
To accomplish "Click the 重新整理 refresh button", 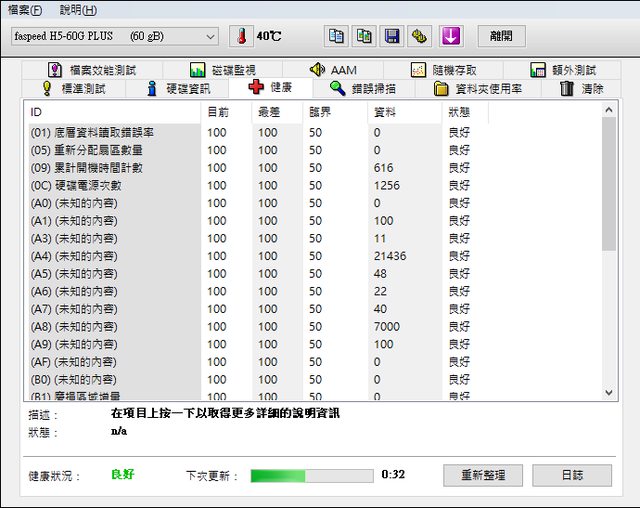I will [483, 475].
